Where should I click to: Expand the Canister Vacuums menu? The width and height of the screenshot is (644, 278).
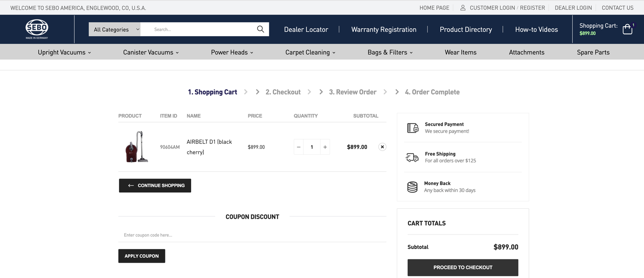(x=151, y=52)
